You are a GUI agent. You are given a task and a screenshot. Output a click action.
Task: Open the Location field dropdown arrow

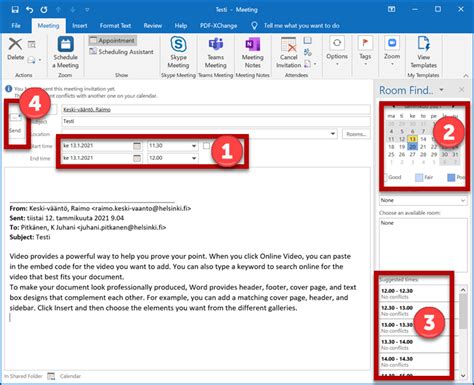[333, 134]
